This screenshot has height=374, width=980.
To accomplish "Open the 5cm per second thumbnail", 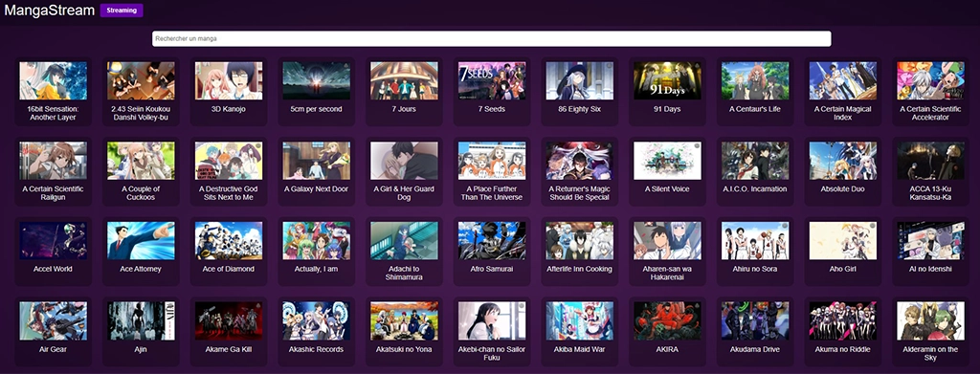I will coord(316,80).
